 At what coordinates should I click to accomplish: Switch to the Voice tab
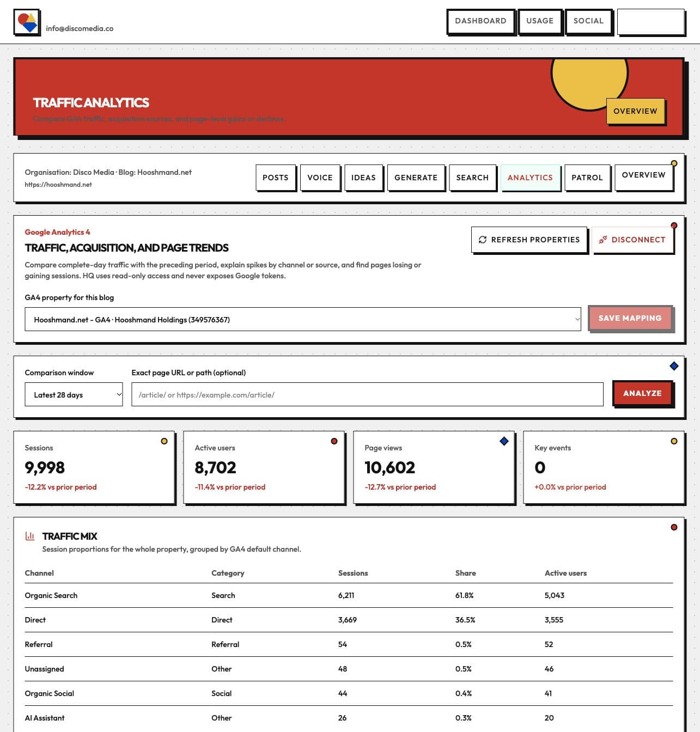click(x=320, y=178)
